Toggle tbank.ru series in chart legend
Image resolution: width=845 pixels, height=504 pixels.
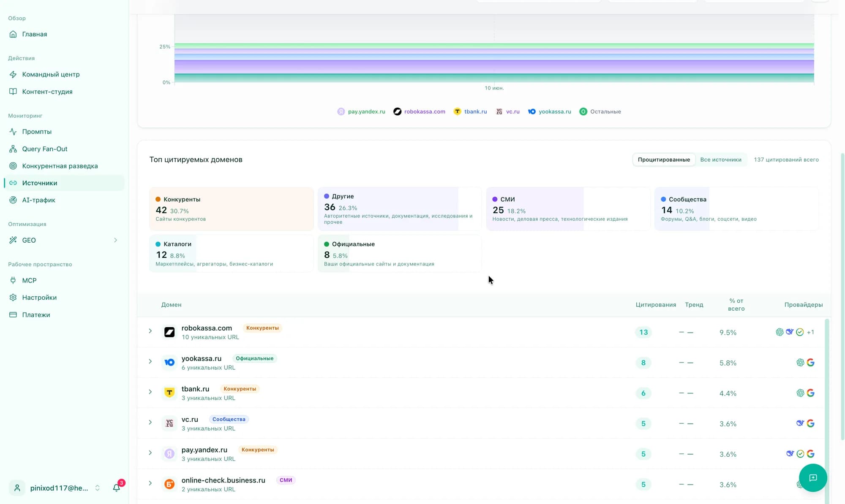(470, 111)
